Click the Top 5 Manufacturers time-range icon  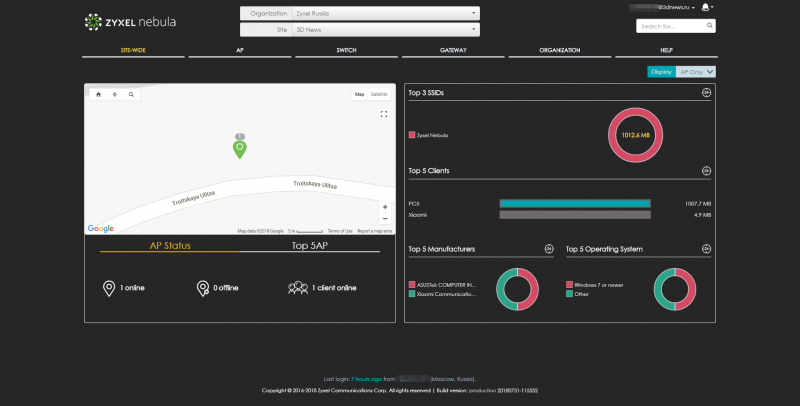[549, 249]
